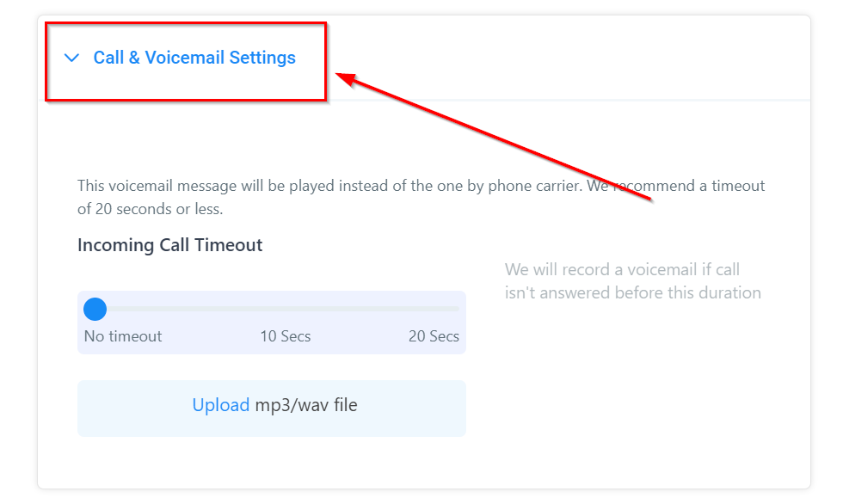843x504 pixels.
Task: Click the ampersand in the settings title
Action: click(134, 58)
